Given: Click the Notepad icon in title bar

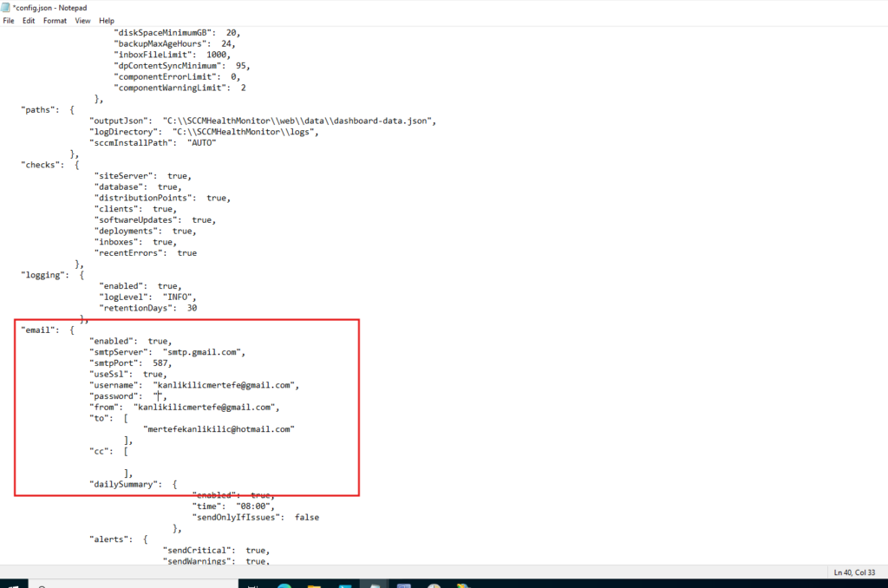Looking at the screenshot, I should point(6,7).
